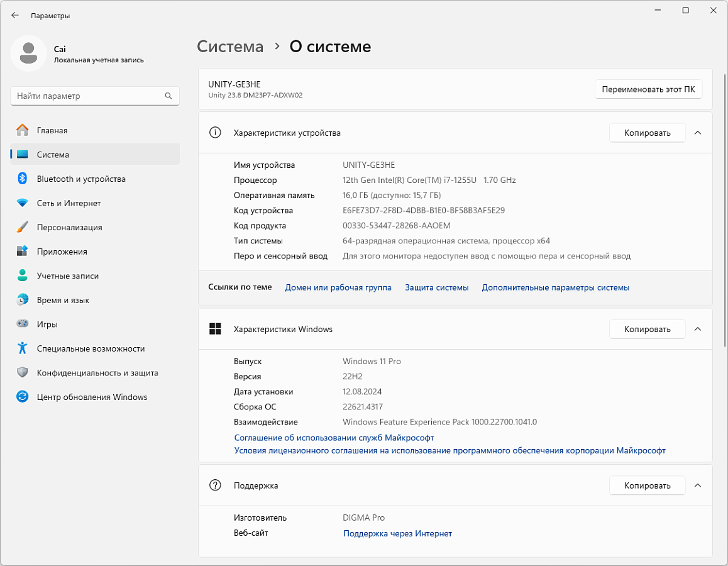Open Время и язык settings
This screenshot has height=566, width=728.
coord(95,300)
